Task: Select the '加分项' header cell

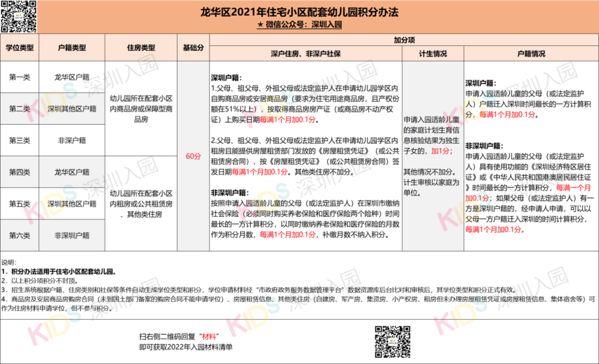Action: [404, 40]
